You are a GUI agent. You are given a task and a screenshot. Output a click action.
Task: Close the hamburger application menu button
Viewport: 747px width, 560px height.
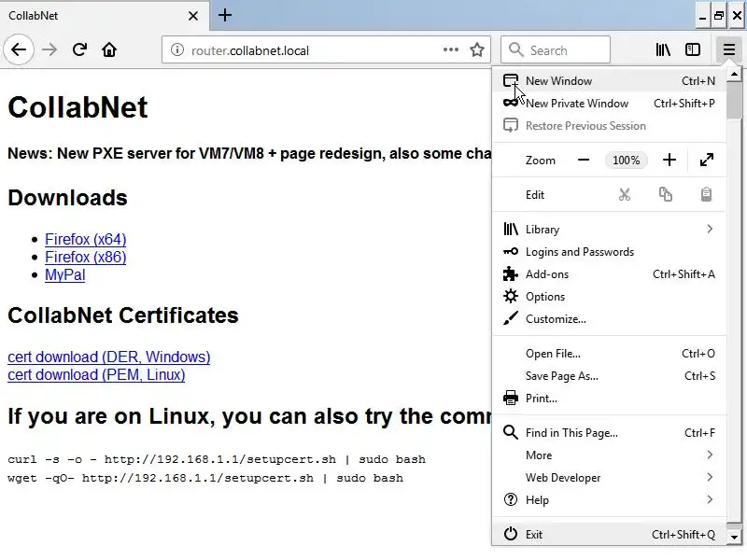729,49
